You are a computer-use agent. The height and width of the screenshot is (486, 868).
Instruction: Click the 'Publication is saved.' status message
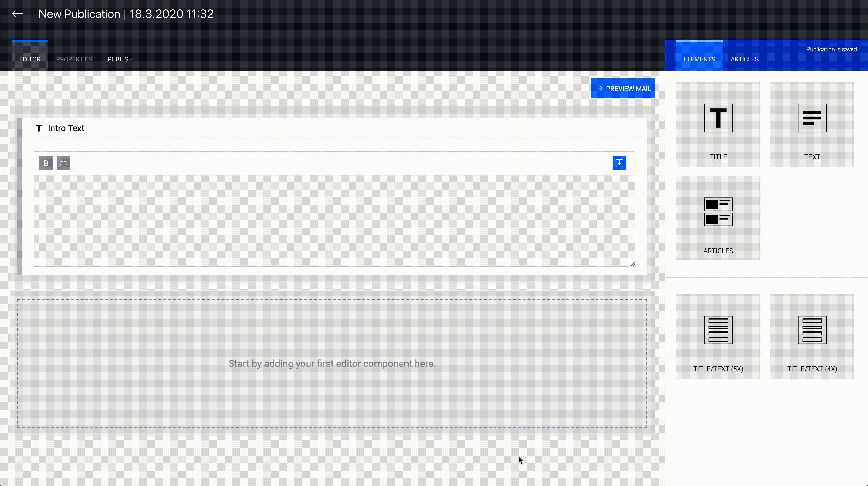tap(832, 49)
